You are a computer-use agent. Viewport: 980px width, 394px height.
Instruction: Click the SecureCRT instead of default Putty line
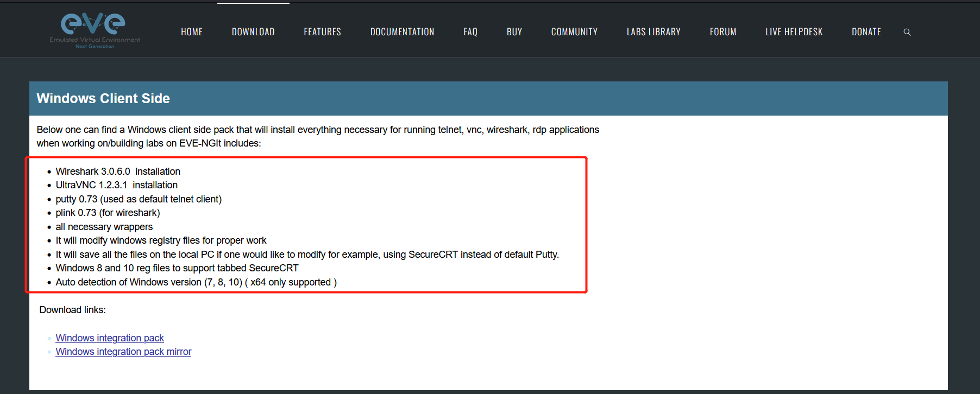pos(307,255)
